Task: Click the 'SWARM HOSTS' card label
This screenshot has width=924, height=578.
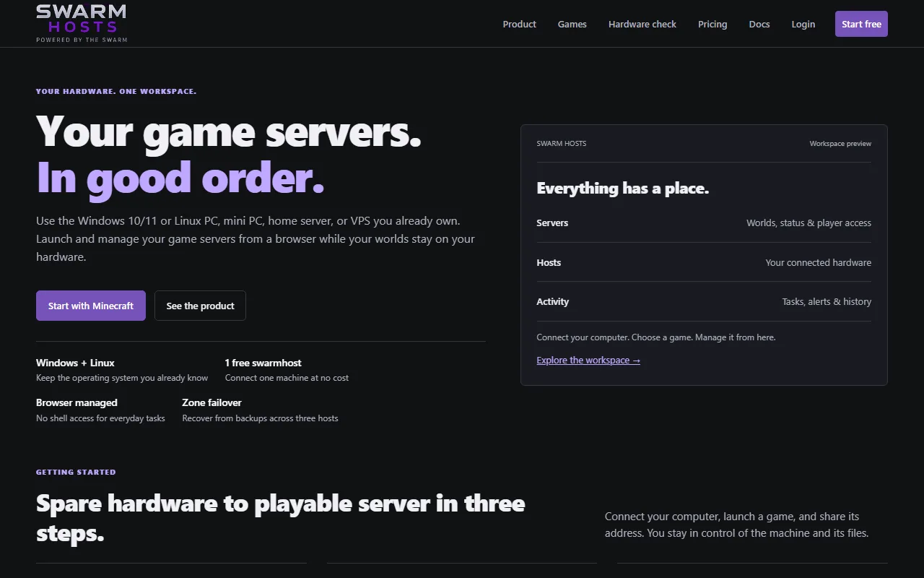Action: tap(562, 144)
